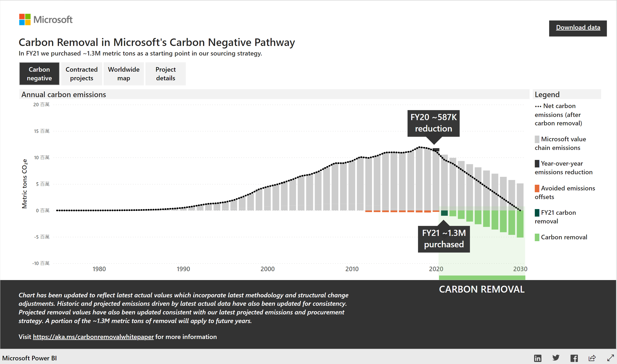Screen dimensions: 617x364
Task: Open the Project details tab
Action: pos(166,73)
